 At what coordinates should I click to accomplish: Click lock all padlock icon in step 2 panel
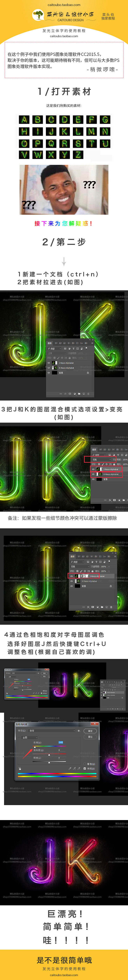[x=70, y=358]
